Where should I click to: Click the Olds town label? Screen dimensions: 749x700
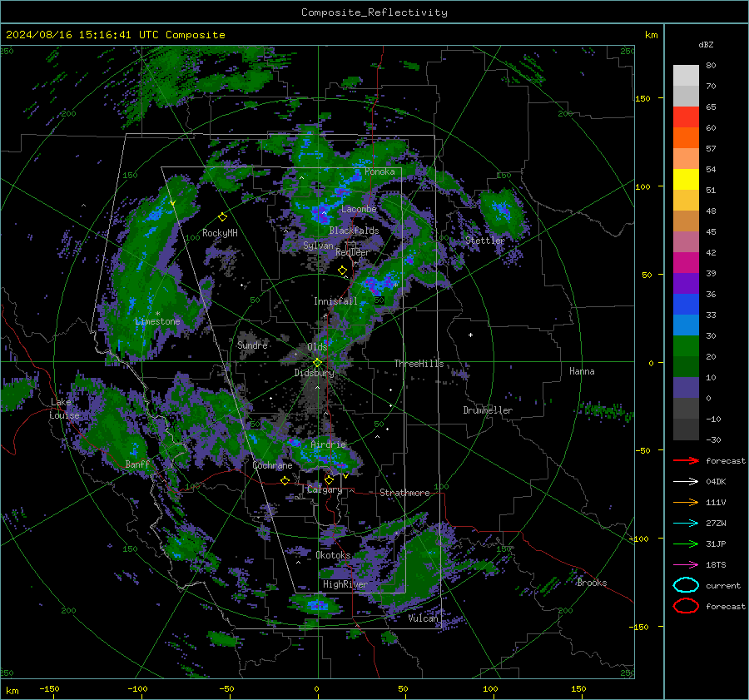click(317, 347)
